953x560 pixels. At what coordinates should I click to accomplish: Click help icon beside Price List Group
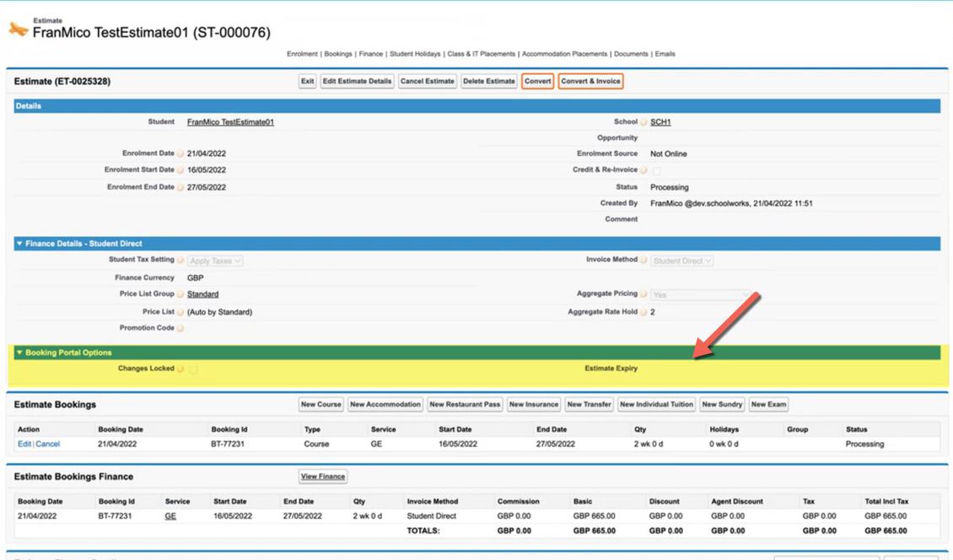click(180, 294)
